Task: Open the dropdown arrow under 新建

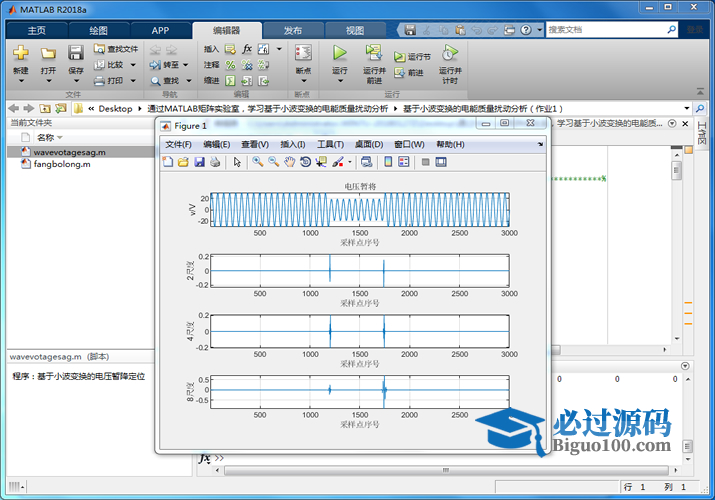Action: tap(21, 81)
